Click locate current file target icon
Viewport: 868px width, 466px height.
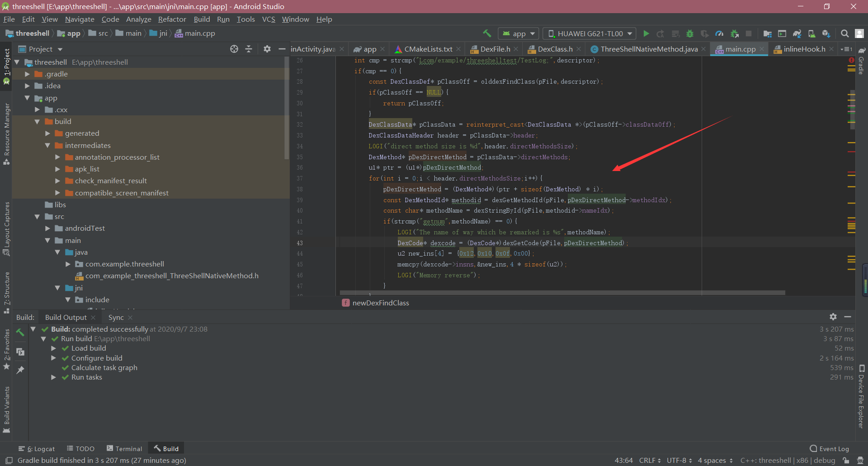pyautogui.click(x=234, y=49)
